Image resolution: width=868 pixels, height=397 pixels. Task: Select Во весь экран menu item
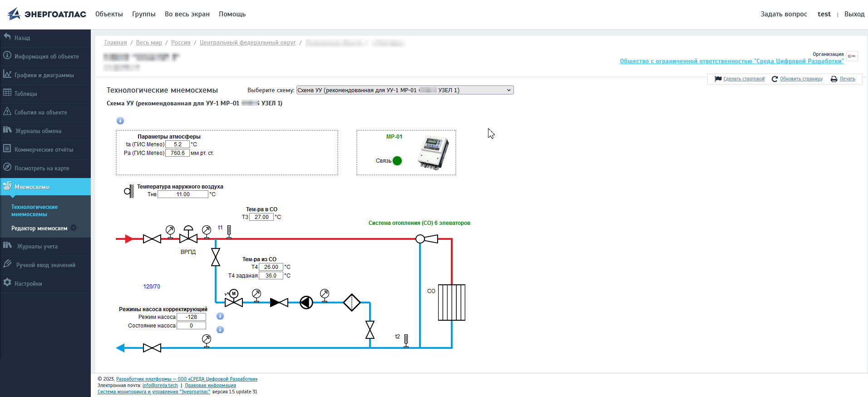click(187, 14)
